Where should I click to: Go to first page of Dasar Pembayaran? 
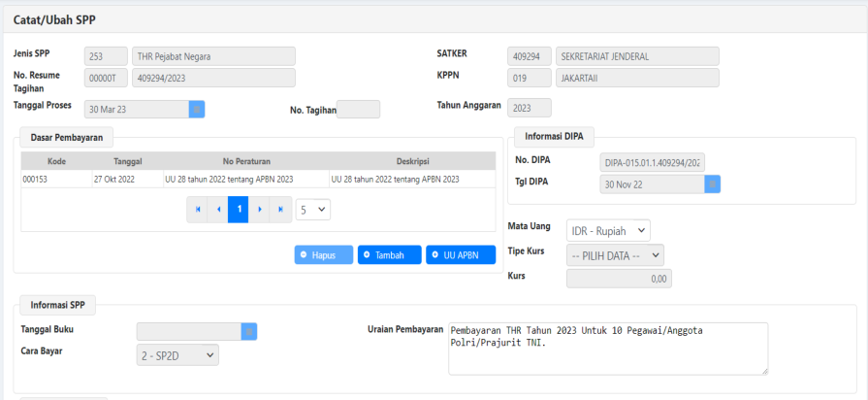coord(199,210)
